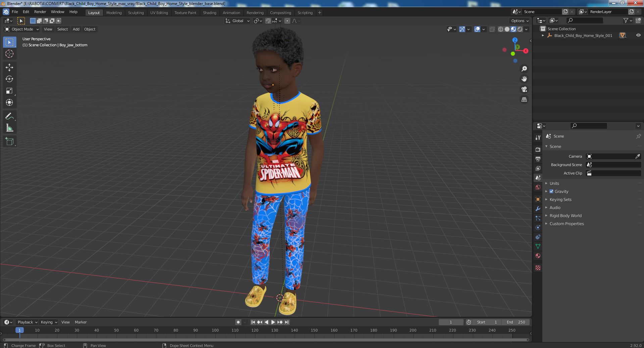Toggle auto keying record button
This screenshot has width=644, height=348.
coord(238,322)
